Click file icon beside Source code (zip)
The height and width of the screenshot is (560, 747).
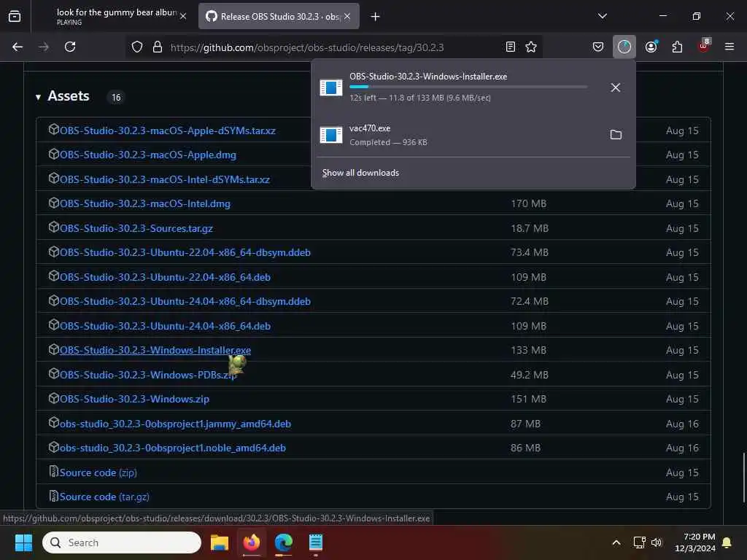(x=54, y=472)
